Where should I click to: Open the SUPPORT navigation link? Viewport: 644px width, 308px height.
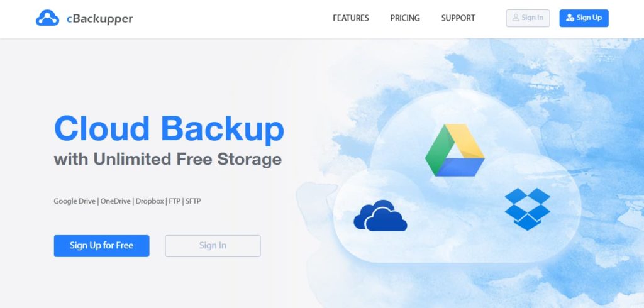(x=458, y=18)
